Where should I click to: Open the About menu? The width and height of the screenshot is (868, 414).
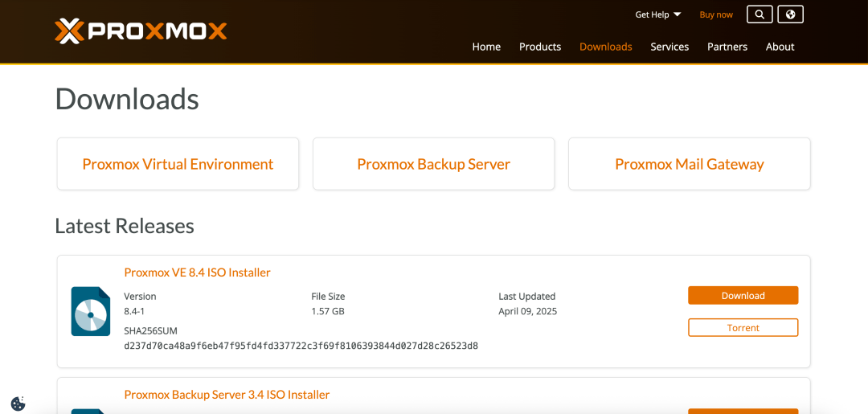[x=780, y=47]
